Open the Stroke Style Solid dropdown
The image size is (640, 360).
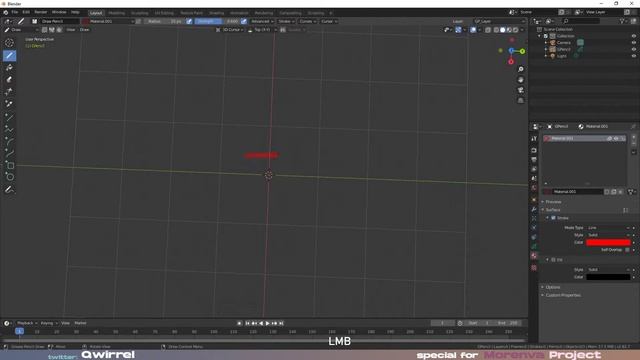pos(608,235)
